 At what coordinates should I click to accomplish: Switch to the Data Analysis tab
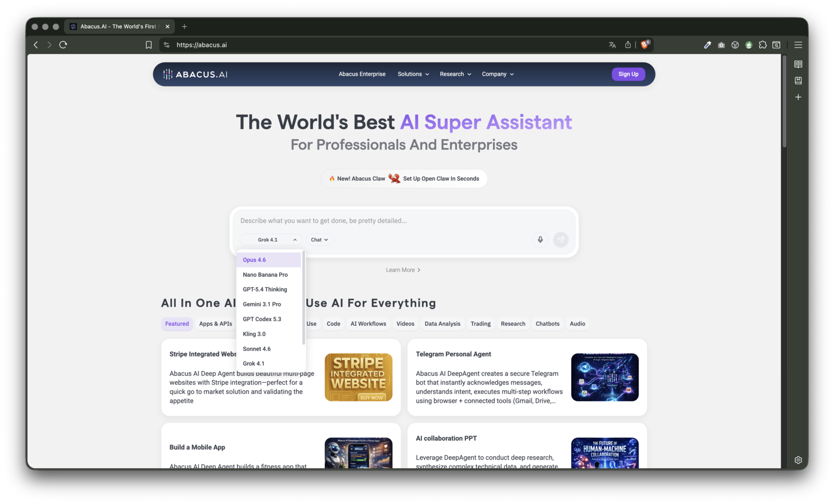[x=442, y=324]
